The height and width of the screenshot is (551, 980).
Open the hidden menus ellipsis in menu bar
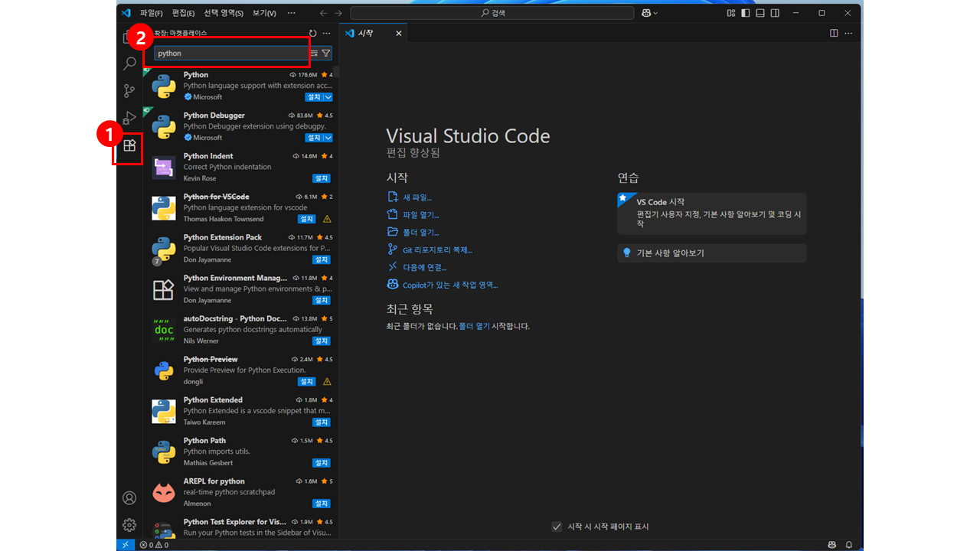291,13
